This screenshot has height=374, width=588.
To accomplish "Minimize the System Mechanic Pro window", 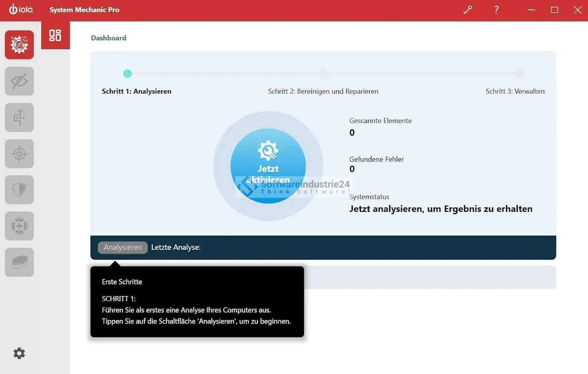I will [x=531, y=10].
